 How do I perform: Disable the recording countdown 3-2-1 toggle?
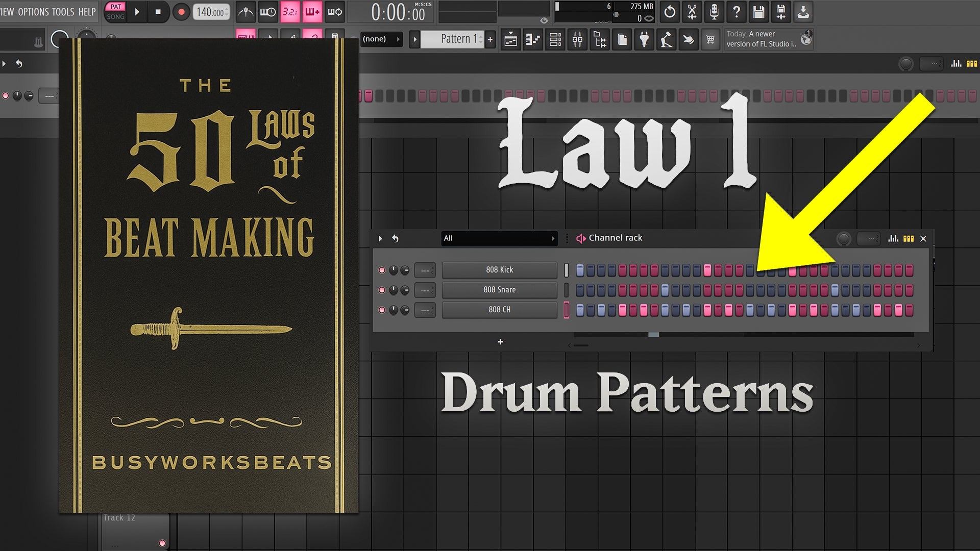pos(291,11)
